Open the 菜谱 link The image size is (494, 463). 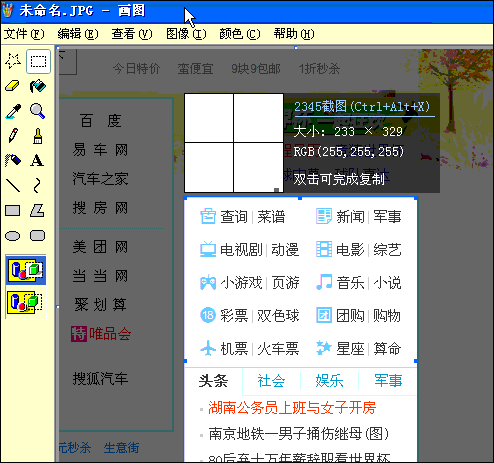pyautogui.click(x=271, y=217)
